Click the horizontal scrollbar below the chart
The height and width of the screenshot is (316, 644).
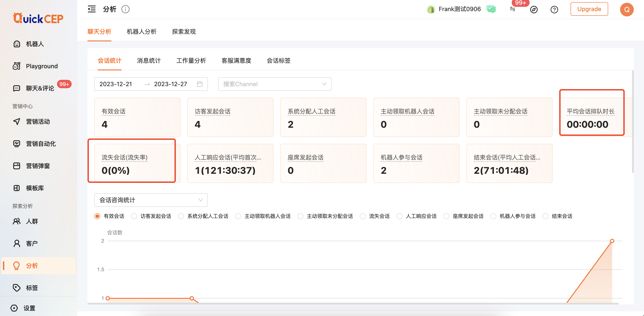pyautogui.click(x=353, y=303)
